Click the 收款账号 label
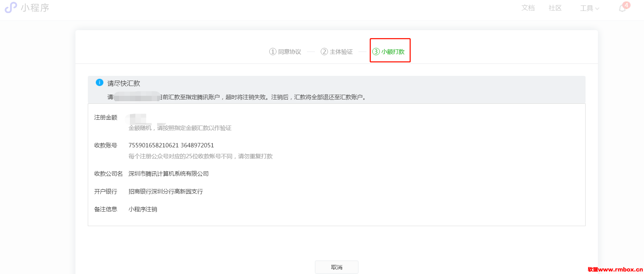This screenshot has width=644, height=274. point(106,145)
